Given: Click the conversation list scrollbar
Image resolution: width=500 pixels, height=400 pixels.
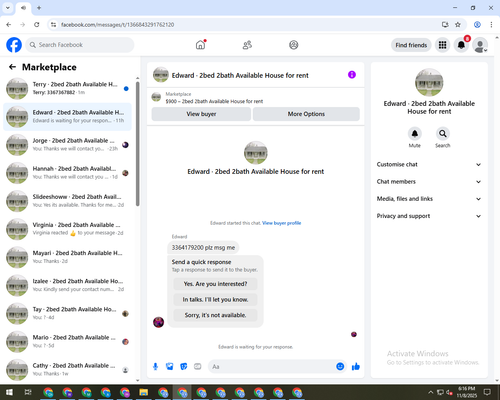Looking at the screenshot, I should (137, 144).
